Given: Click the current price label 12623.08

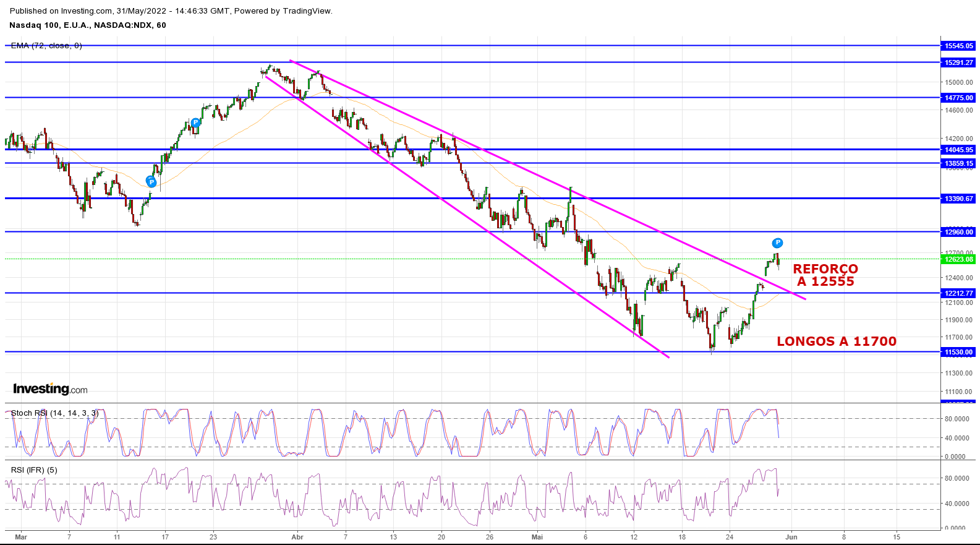Looking at the screenshot, I should [959, 259].
